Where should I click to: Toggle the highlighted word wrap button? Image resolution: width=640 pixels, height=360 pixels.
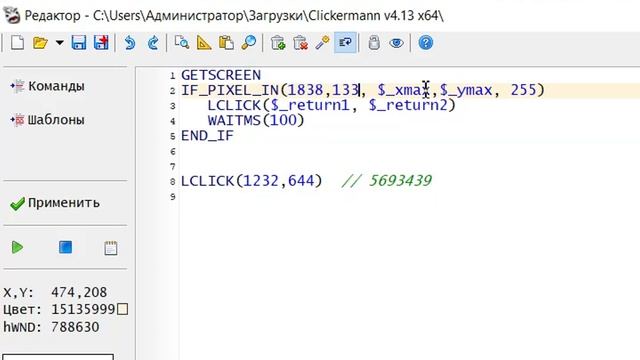click(345, 42)
